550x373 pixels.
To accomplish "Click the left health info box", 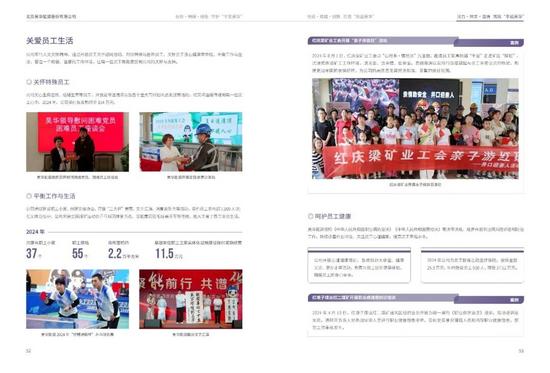I will pos(359,265).
